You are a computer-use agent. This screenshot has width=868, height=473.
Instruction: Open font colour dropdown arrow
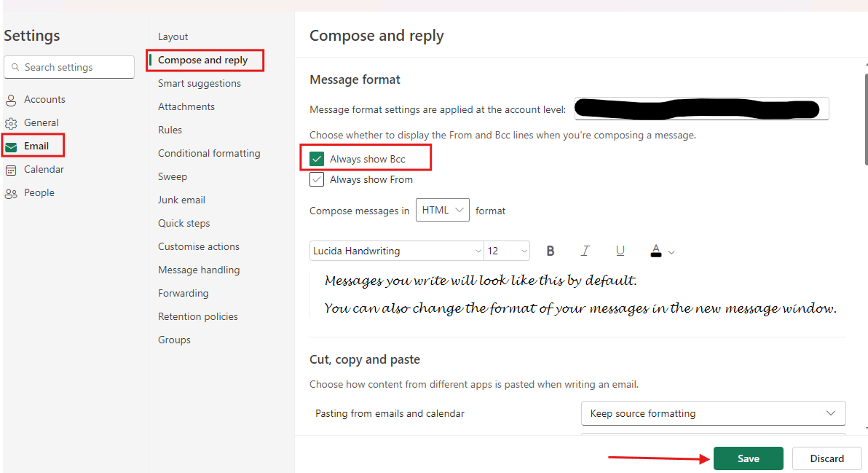(x=671, y=253)
